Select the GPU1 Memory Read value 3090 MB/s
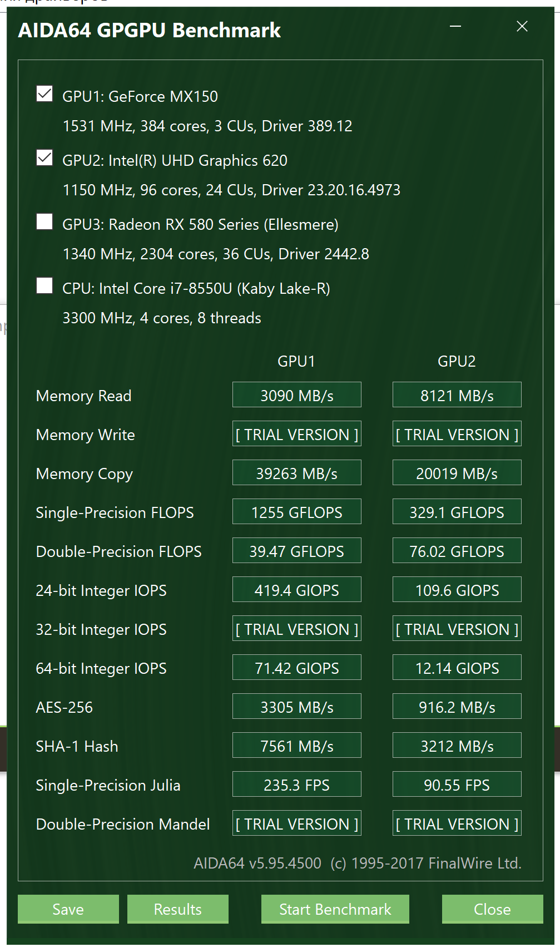The height and width of the screenshot is (952, 560). [297, 395]
